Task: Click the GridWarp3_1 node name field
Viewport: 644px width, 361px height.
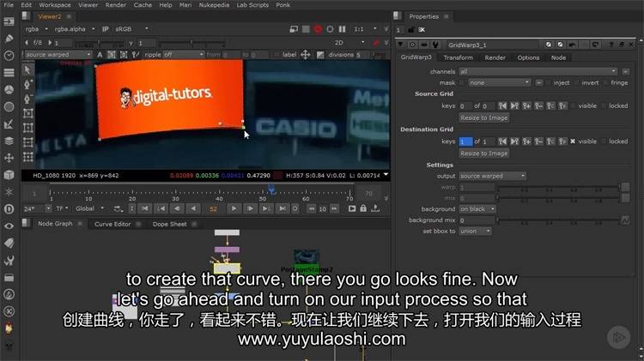Action: tap(493, 45)
